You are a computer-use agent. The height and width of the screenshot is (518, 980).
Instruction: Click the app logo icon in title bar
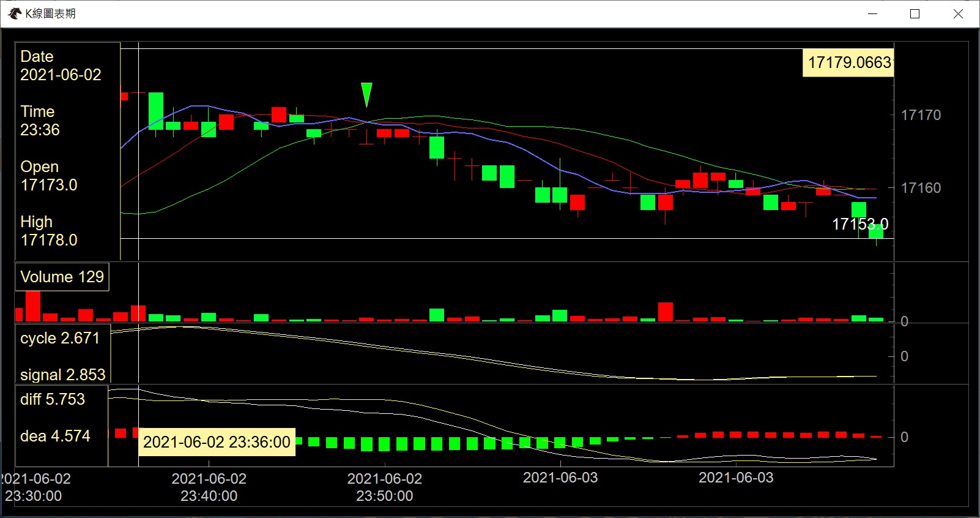click(x=15, y=13)
